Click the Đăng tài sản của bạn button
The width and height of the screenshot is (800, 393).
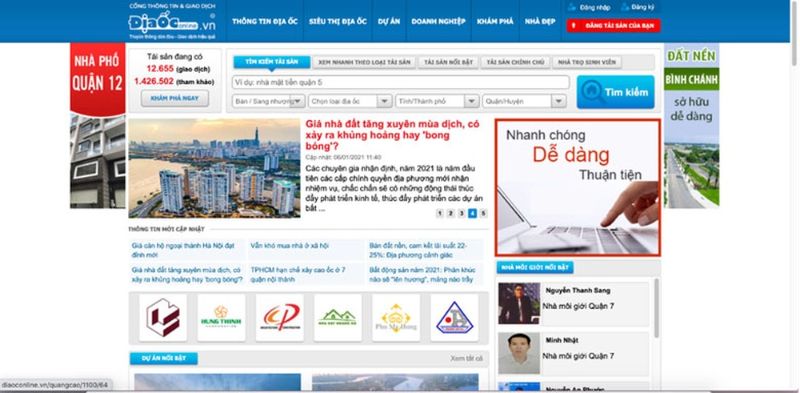[x=613, y=26]
